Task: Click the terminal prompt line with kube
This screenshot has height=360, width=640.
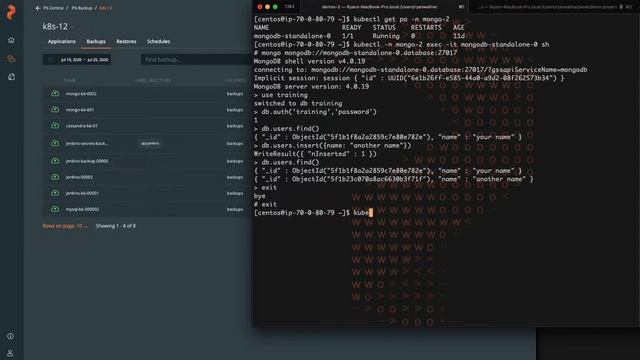Action: tap(313, 213)
